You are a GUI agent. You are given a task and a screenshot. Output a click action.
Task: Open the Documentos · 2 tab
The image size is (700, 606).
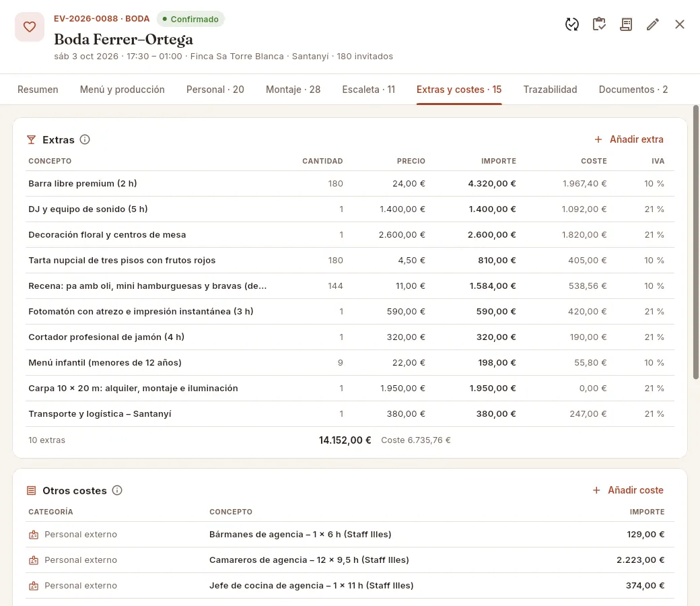pyautogui.click(x=633, y=90)
